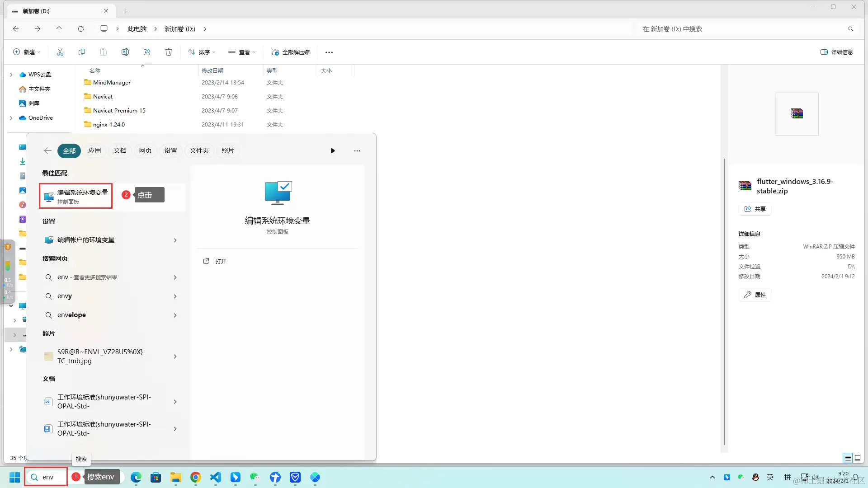The image size is (868, 488).
Task: Switch to the 设置 search tab
Action: (x=170, y=150)
